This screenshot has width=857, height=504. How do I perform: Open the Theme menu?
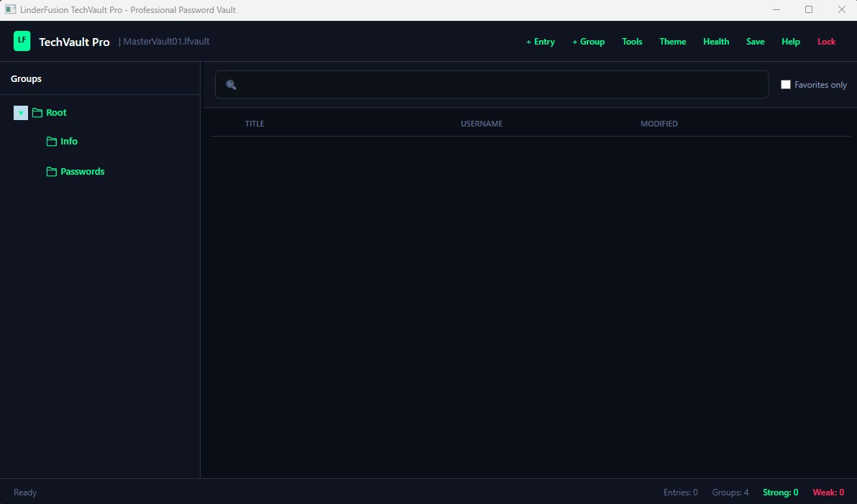[672, 41]
